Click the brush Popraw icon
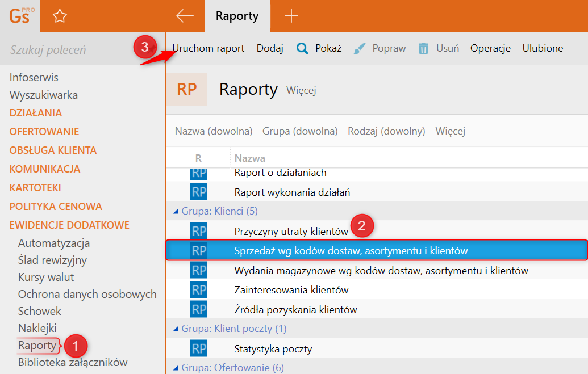Screen dimensions: 588x374 pyautogui.click(x=359, y=48)
